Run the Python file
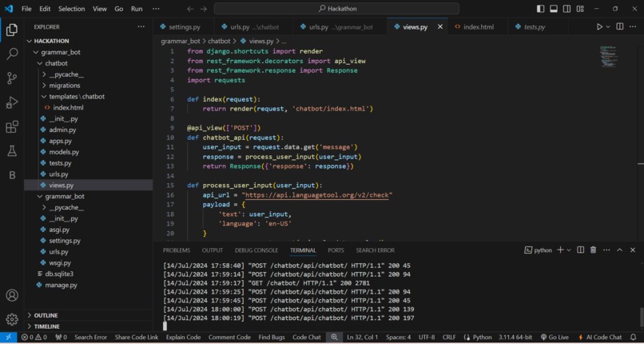The height and width of the screenshot is (344, 644). click(599, 26)
